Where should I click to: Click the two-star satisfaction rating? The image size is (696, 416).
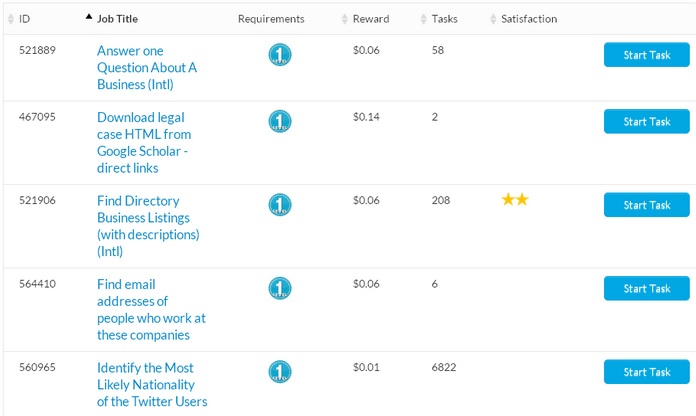tap(515, 200)
